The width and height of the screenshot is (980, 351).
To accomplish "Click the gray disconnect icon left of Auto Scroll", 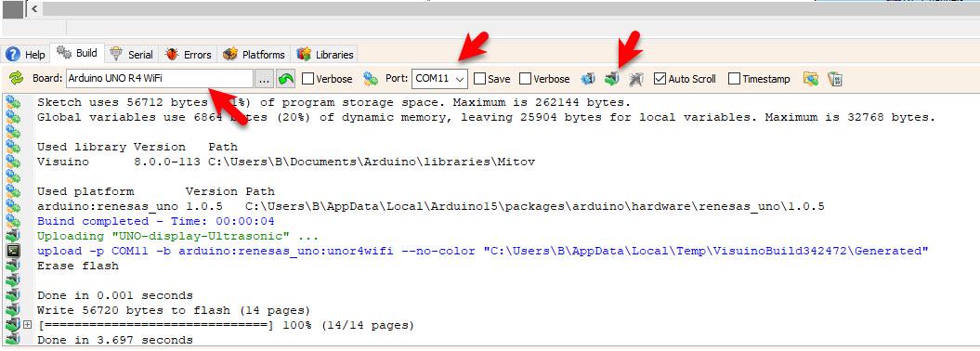I will tap(636, 79).
